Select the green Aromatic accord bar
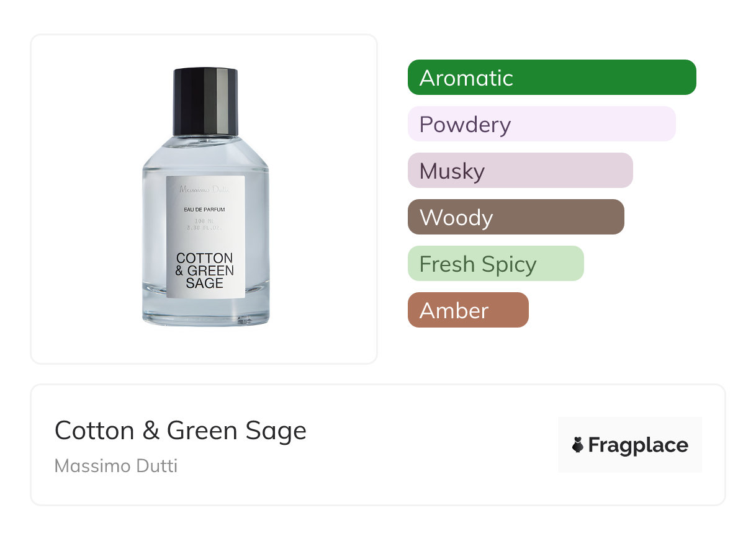This screenshot has width=756, height=536. point(552,78)
